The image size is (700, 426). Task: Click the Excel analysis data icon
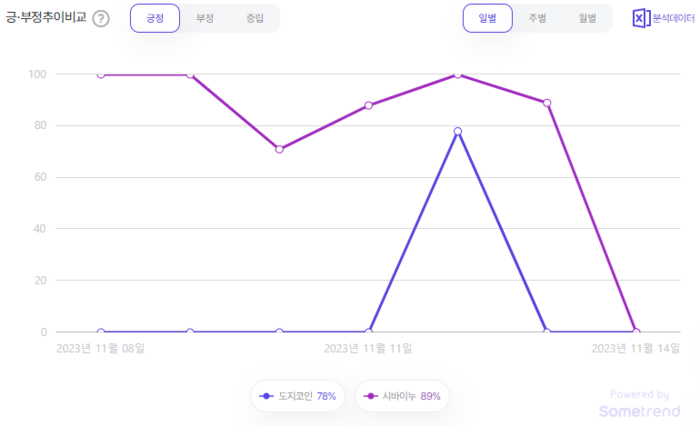641,18
